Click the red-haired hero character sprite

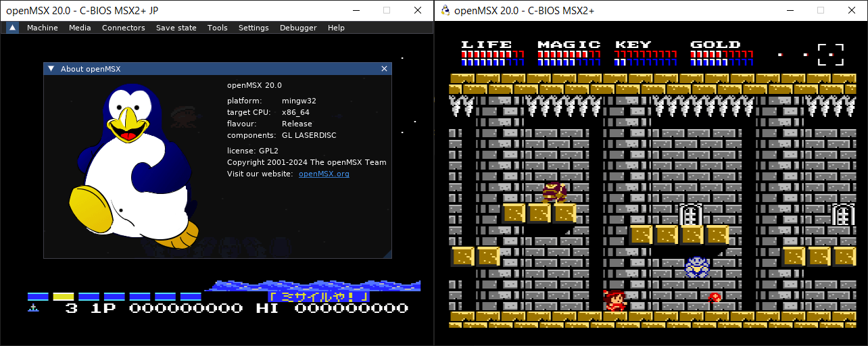coord(614,300)
